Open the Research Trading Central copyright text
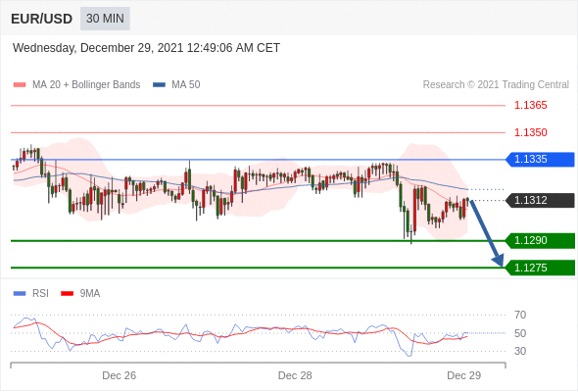 (496, 85)
